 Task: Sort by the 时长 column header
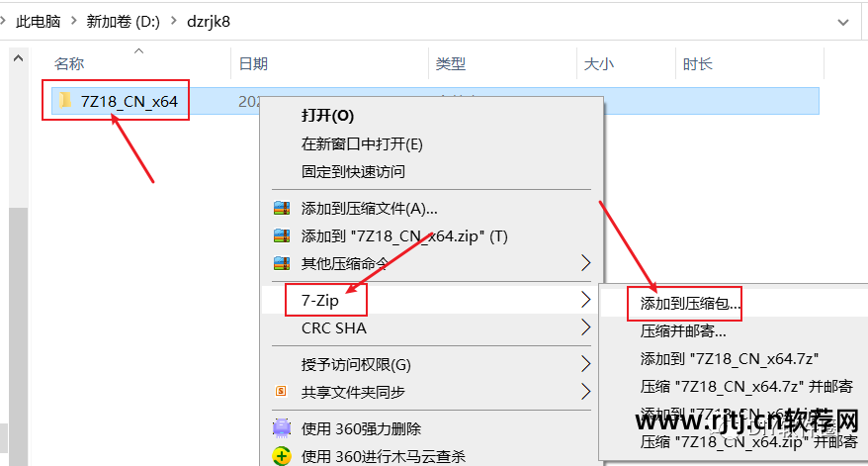[697, 63]
